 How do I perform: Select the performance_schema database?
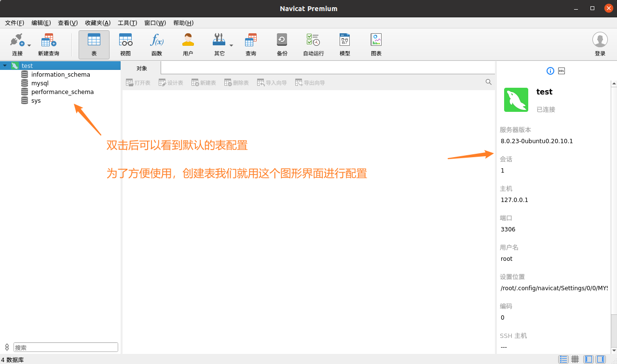tap(63, 92)
